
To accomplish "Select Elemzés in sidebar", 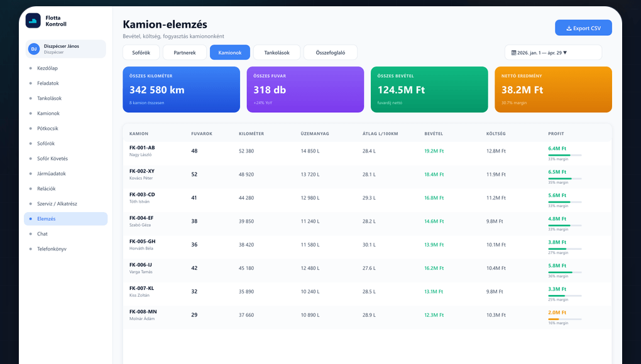I will pos(66,219).
